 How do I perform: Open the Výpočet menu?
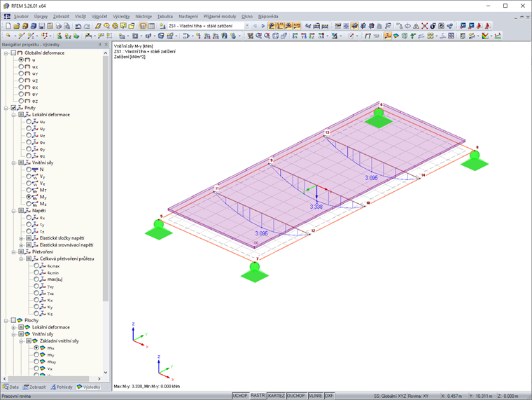(x=99, y=16)
